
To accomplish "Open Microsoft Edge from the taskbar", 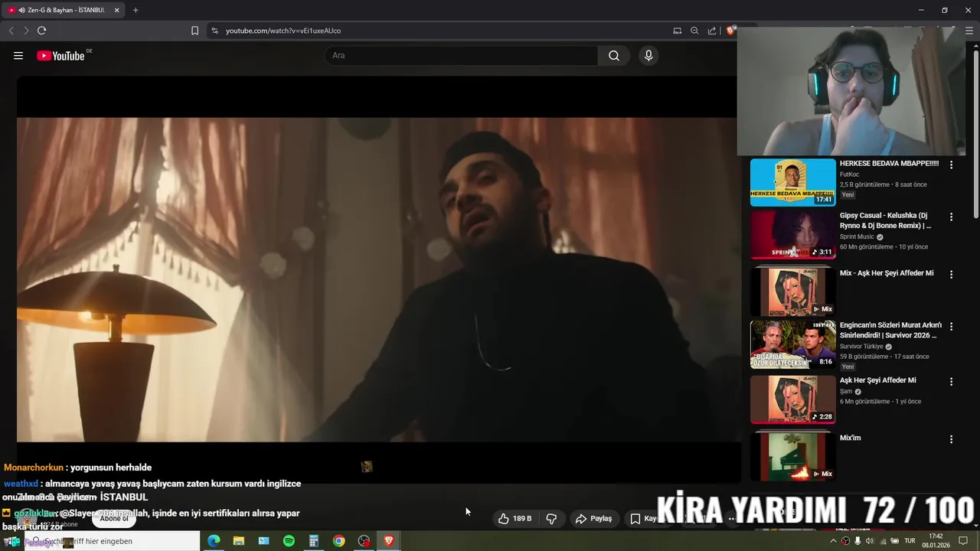I will click(x=214, y=541).
